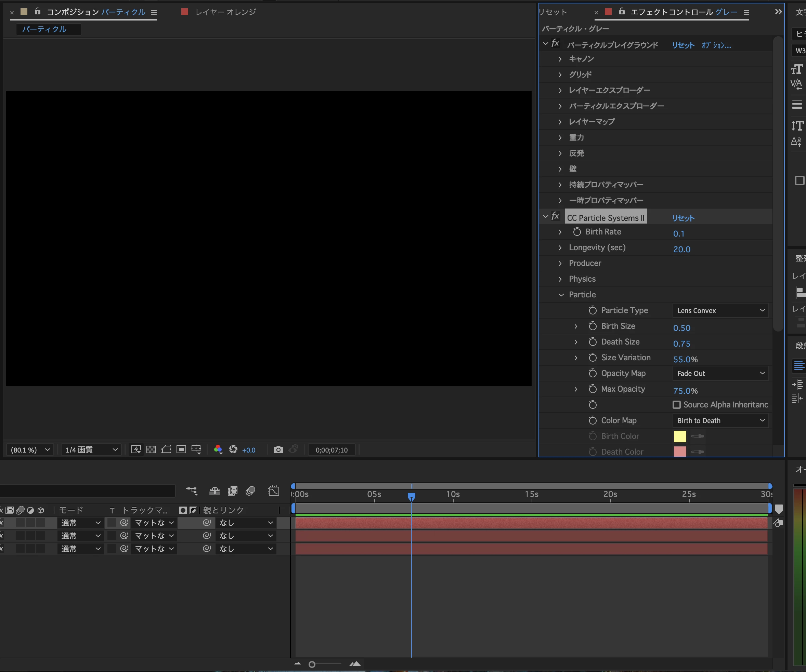Enable motion blur for timeline layers
Screen dimensions: 806x672
tap(251, 490)
